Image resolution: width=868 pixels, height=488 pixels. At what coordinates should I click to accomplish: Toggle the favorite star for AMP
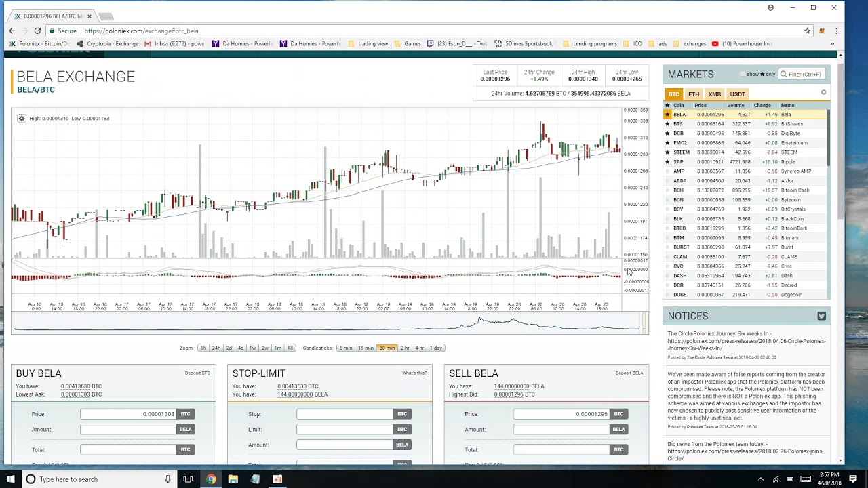[x=667, y=171]
